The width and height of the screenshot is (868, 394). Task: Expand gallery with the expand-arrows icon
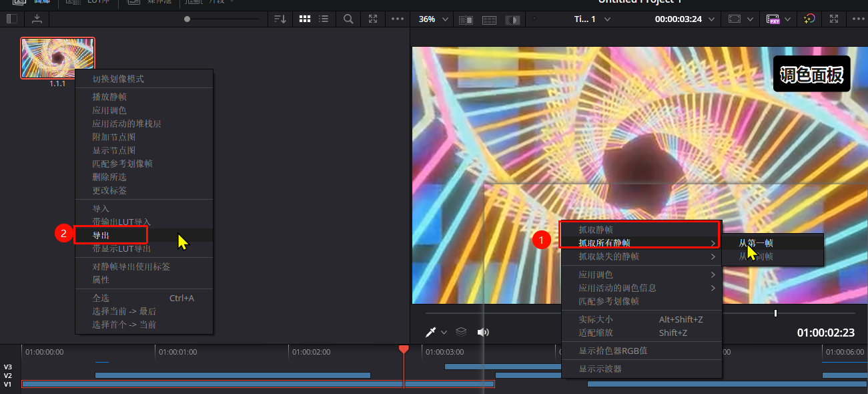click(373, 19)
